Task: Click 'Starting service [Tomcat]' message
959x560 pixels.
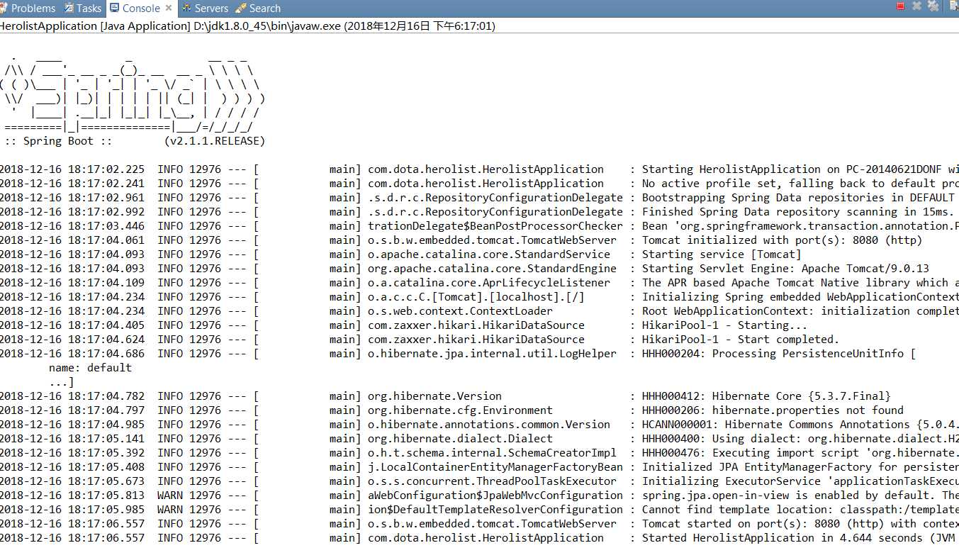Action: tap(722, 254)
